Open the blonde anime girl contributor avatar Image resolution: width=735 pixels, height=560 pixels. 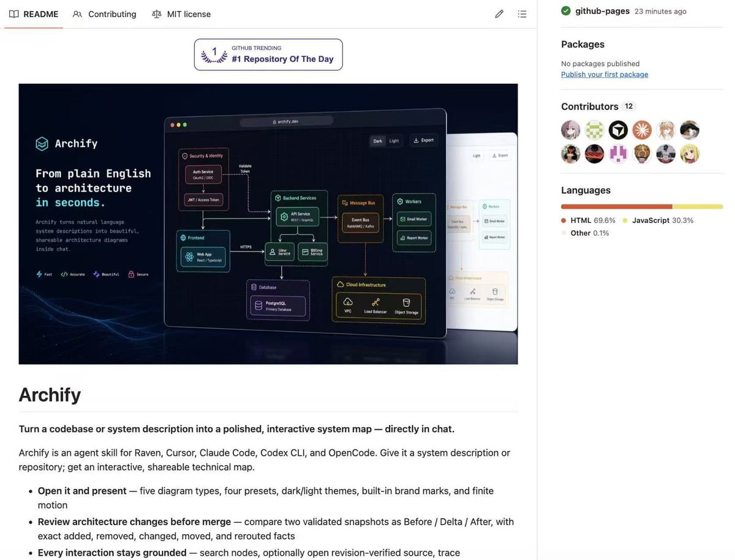coord(690,154)
